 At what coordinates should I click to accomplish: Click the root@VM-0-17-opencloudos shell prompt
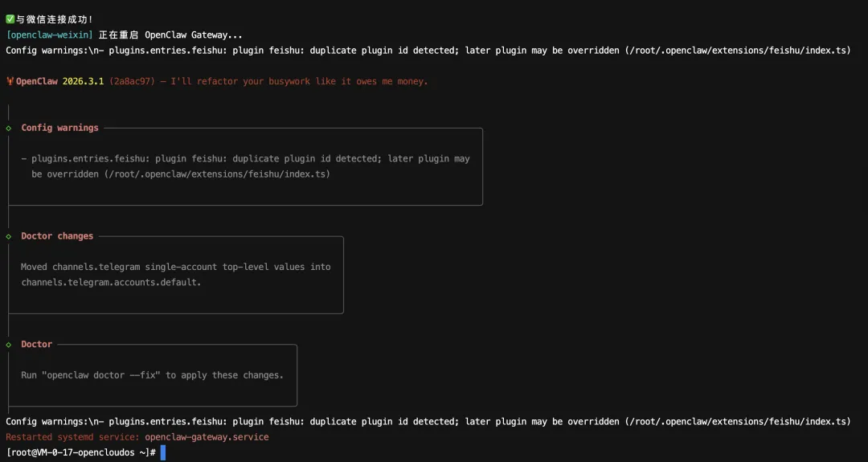coord(81,452)
